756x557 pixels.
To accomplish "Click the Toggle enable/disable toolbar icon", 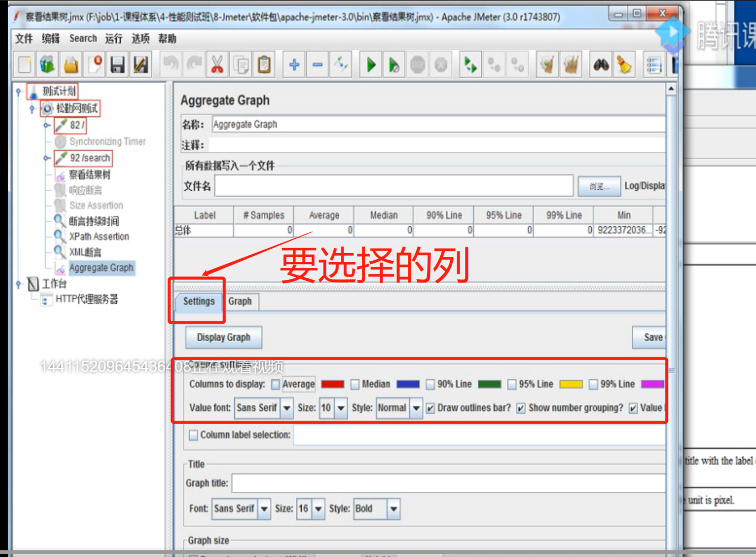I will [x=341, y=65].
